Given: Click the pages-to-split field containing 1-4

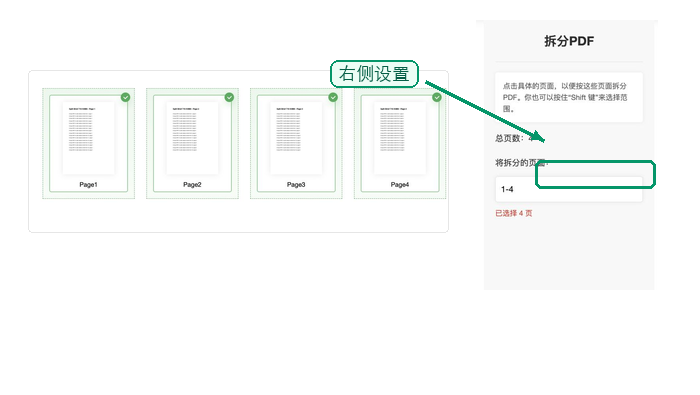Looking at the screenshot, I should pos(569,189).
